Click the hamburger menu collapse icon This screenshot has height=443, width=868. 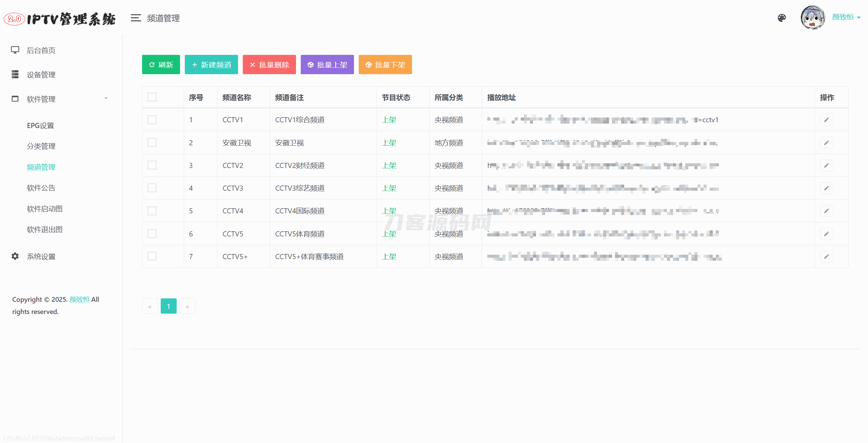(x=136, y=18)
